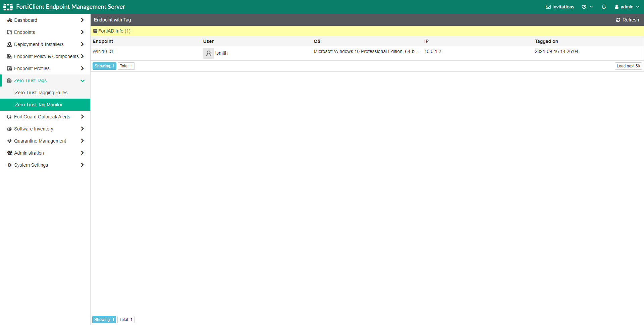Click the tsmith user name
644x325 pixels.
(x=221, y=53)
